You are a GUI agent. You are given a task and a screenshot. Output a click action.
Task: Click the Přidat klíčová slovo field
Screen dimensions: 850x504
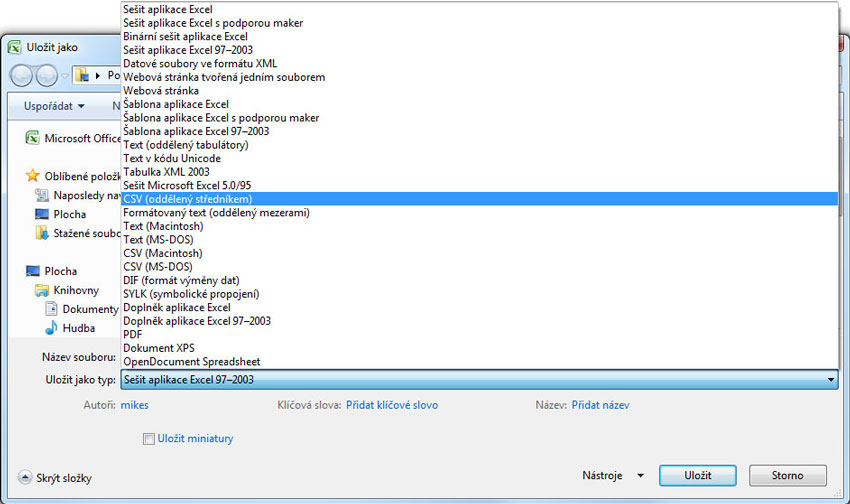pyautogui.click(x=391, y=405)
